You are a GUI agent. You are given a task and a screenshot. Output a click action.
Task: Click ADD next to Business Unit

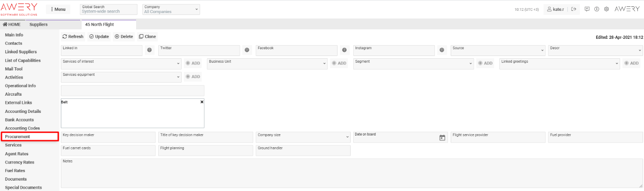[x=339, y=63]
